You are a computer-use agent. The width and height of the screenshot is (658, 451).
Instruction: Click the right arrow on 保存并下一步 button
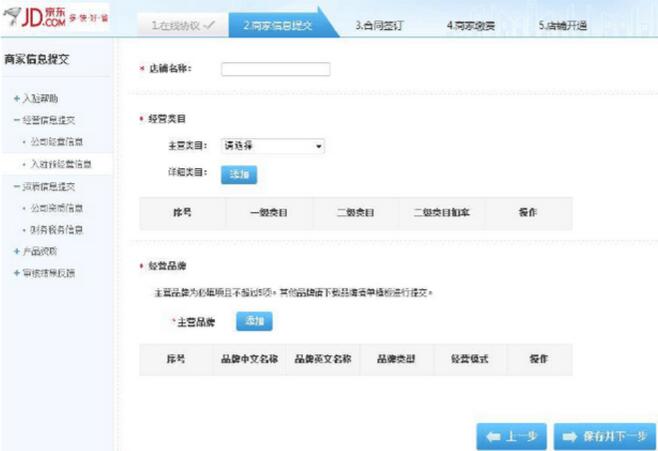570,436
